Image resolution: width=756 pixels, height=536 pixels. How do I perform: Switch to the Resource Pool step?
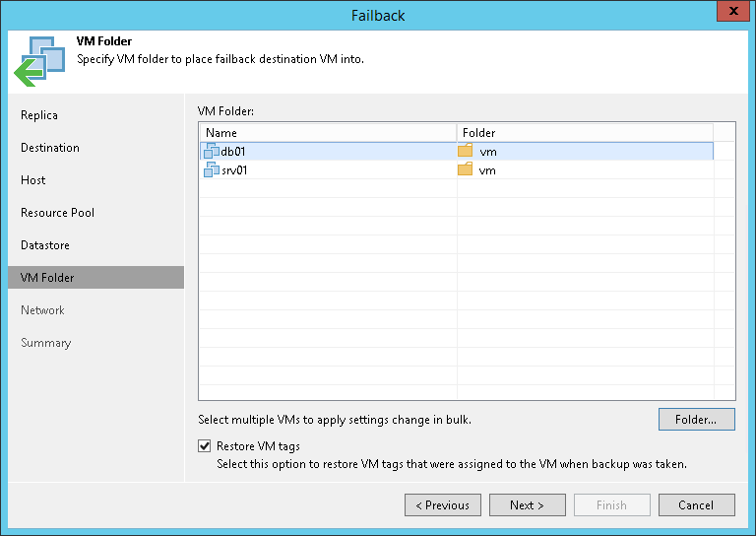coord(58,213)
